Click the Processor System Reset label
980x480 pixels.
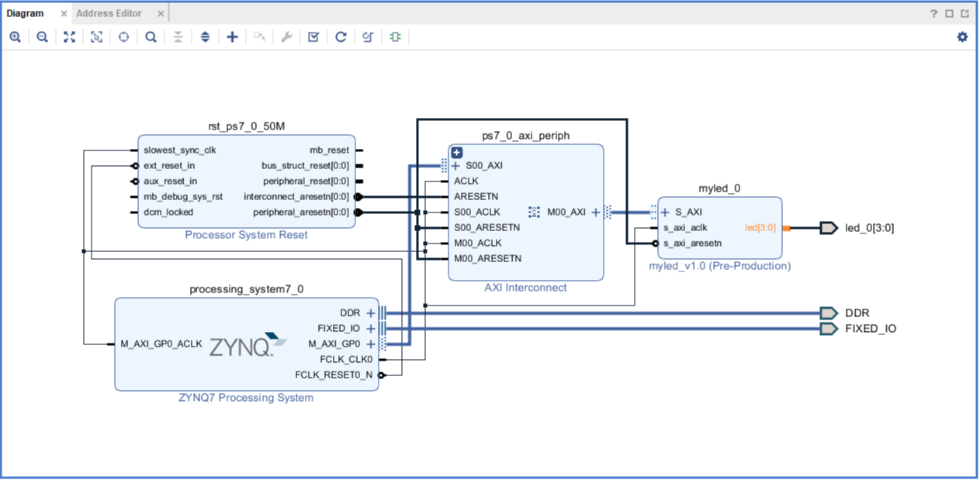click(246, 235)
